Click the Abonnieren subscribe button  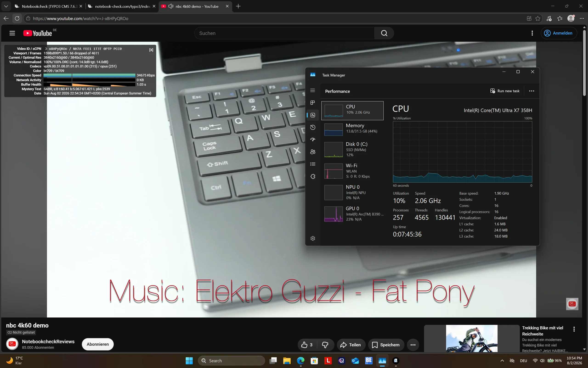point(98,344)
